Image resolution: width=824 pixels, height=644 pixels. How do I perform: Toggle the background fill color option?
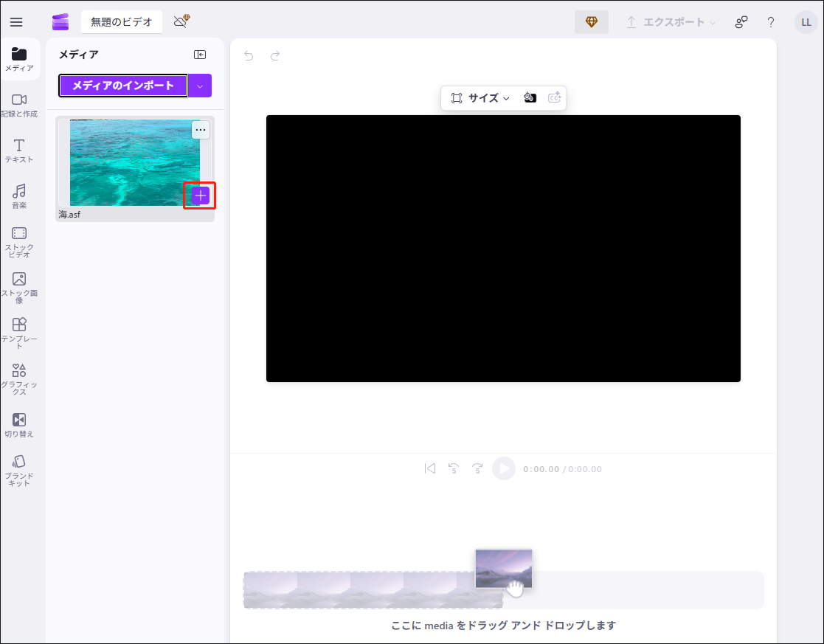click(530, 97)
